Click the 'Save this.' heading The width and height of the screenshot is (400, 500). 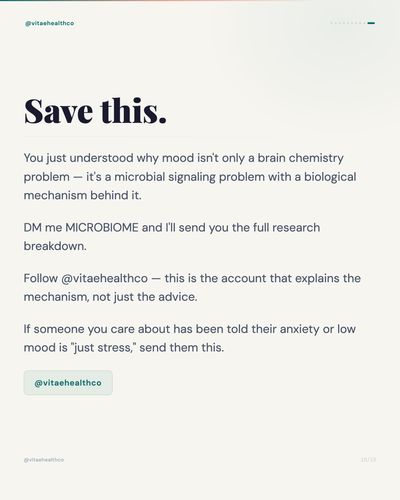pyautogui.click(x=95, y=111)
